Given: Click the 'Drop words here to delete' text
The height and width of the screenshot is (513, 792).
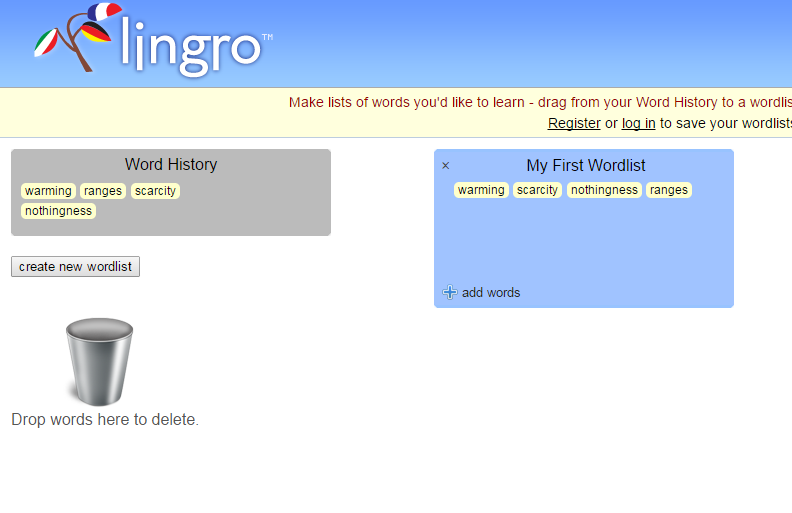Looking at the screenshot, I should coord(105,420).
